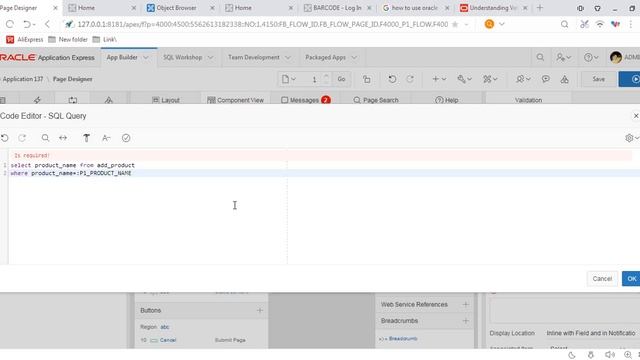Expand the App Builder dropdown arrow
Image resolution: width=640 pixels, height=360 pixels.
point(146,58)
